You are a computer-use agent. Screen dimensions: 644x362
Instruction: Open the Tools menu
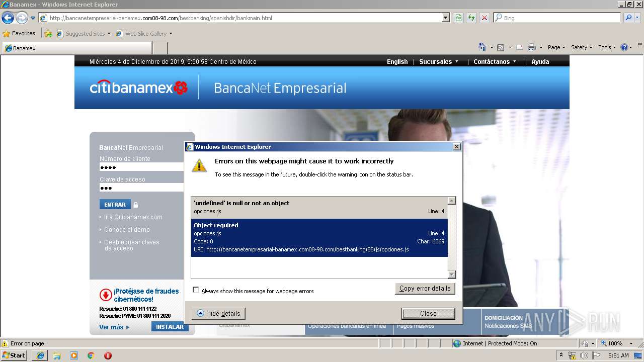607,47
